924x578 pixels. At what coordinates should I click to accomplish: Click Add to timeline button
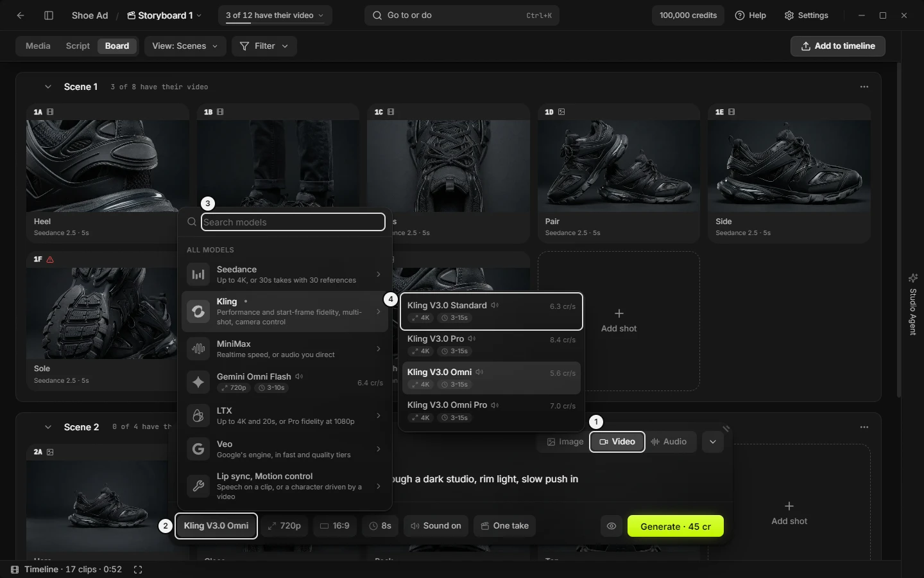pyautogui.click(x=838, y=46)
